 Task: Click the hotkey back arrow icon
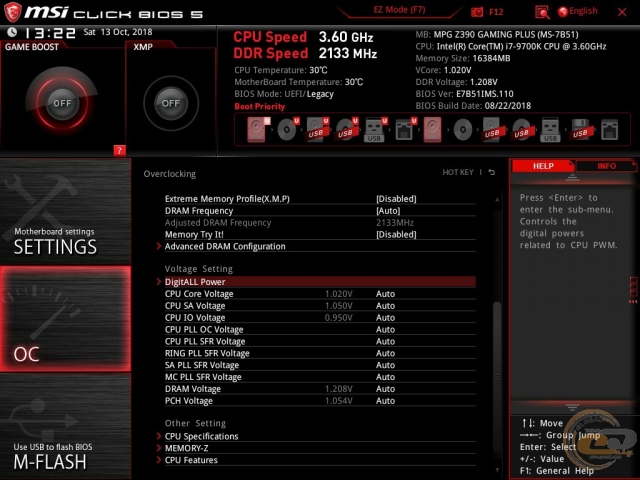tap(492, 172)
